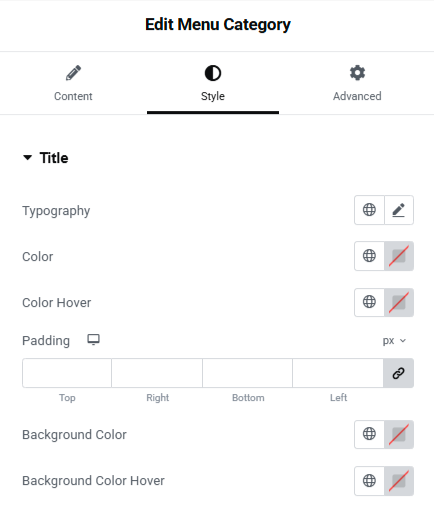
Task: Click globe icon beside Color Hover
Action: pos(369,302)
